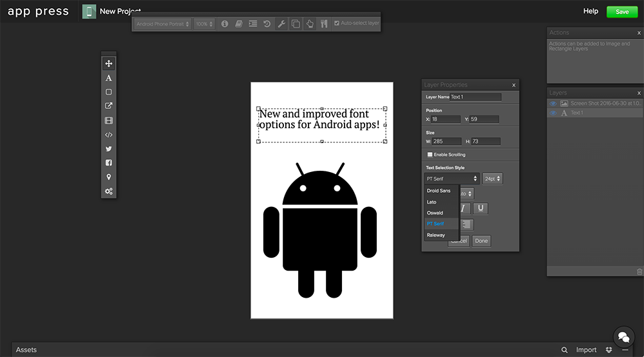644x357 pixels.
Task: Toggle Italic text style button
Action: coord(463,208)
